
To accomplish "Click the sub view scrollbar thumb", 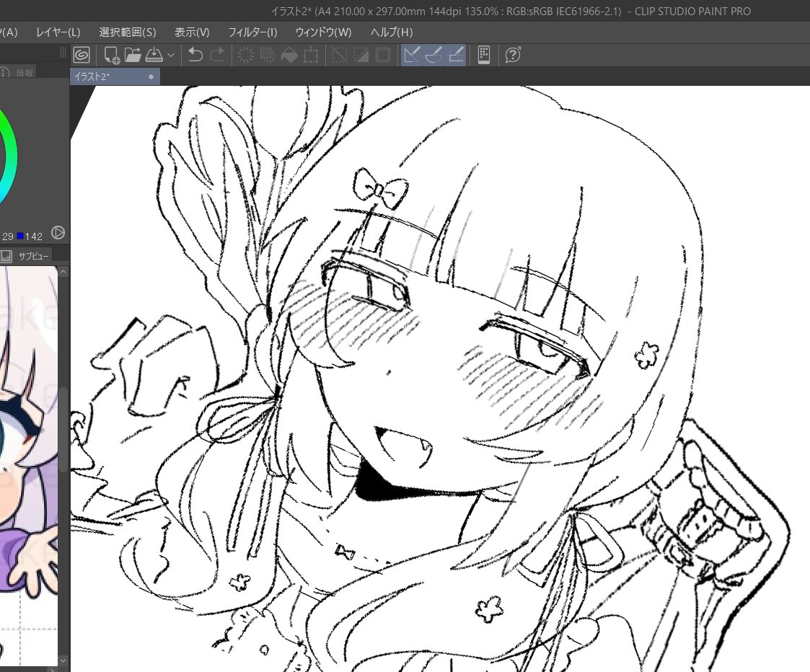I will [63, 429].
